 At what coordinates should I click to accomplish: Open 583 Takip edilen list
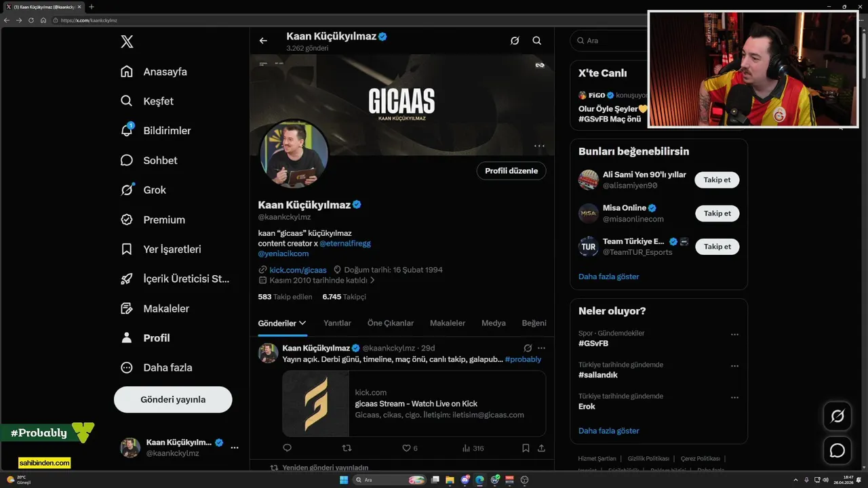[x=285, y=297]
